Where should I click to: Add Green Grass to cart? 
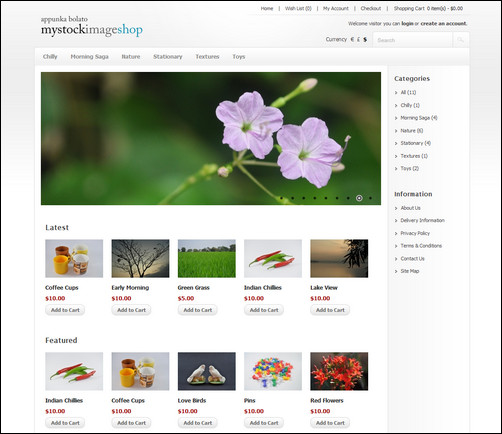pyautogui.click(x=198, y=310)
